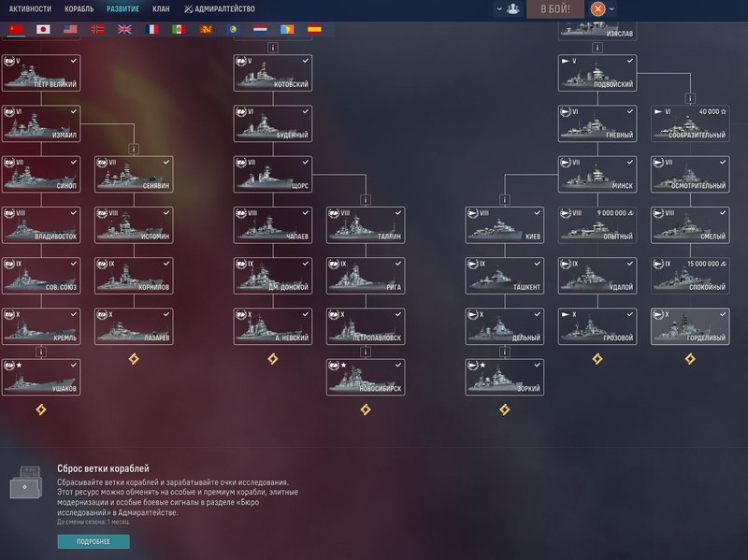748x560 pixels.
Task: Select the Спокойный ship card
Action: point(690,276)
